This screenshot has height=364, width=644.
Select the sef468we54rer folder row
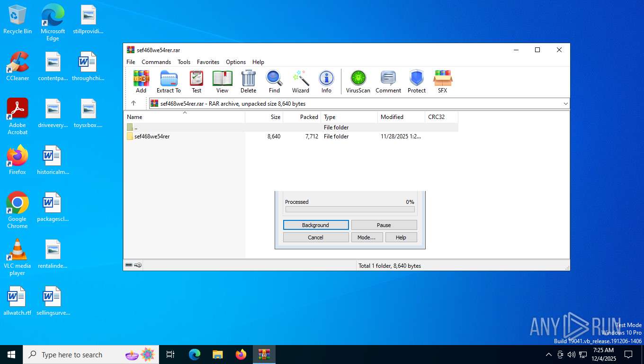(x=291, y=136)
